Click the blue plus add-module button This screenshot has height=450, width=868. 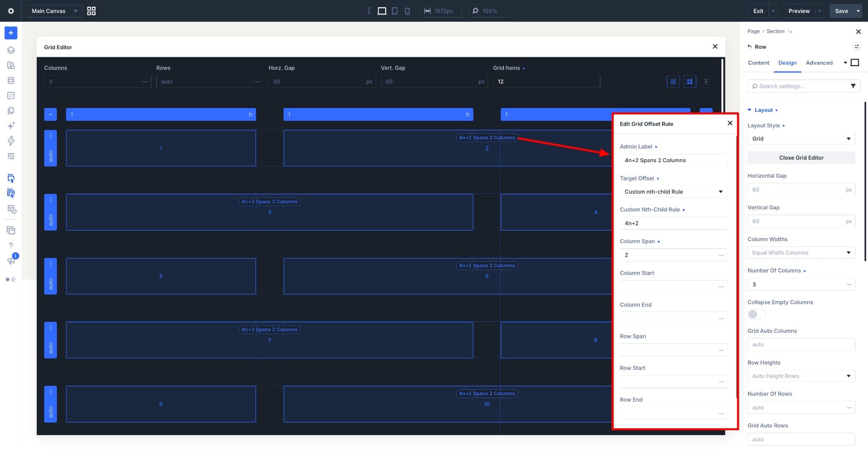click(11, 33)
